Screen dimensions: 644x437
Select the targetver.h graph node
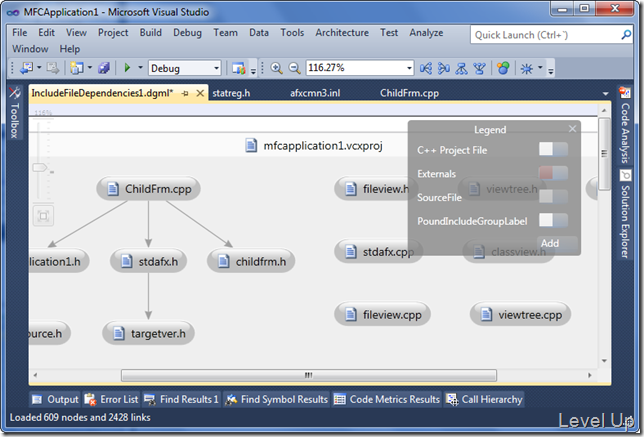point(148,333)
